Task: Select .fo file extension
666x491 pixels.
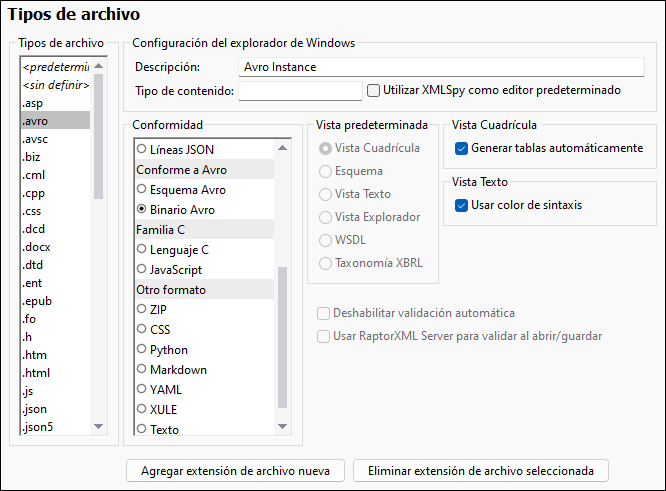Action: coord(56,319)
